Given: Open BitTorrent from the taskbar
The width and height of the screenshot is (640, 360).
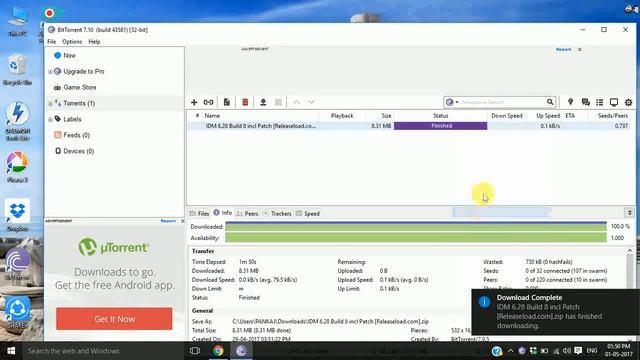Looking at the screenshot, I should 241,351.
